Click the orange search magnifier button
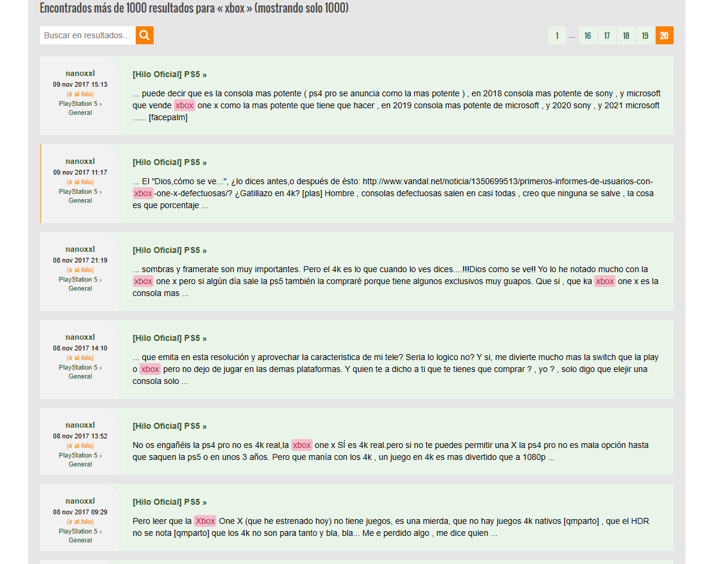This screenshot has width=728, height=564. 145,35
